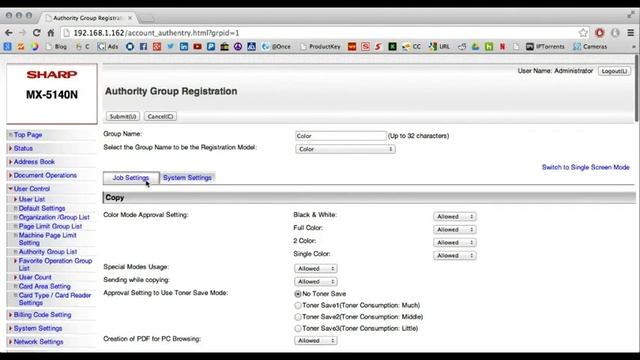Click the red extension icon beside the star

(600, 33)
